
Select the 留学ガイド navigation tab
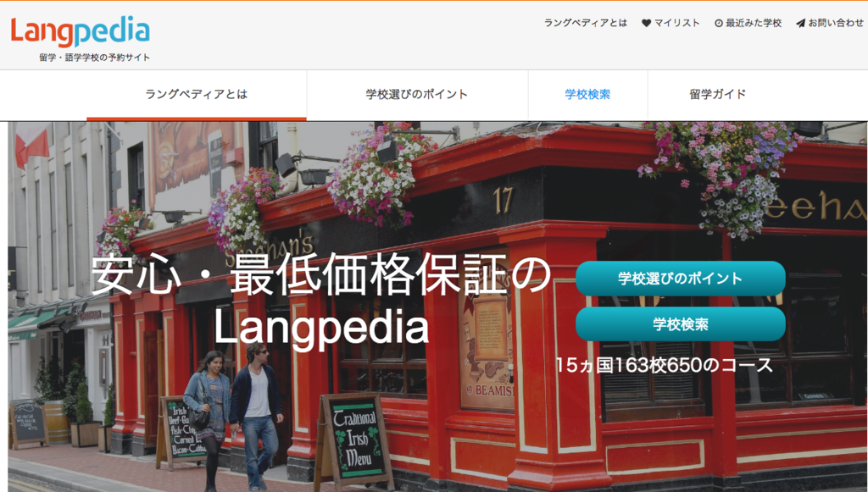tap(718, 95)
